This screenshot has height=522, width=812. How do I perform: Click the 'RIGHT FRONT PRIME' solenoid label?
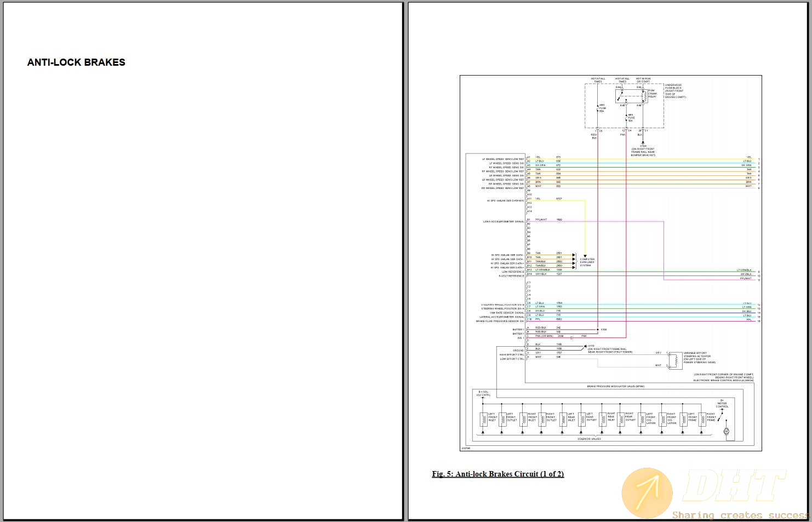[x=711, y=417]
